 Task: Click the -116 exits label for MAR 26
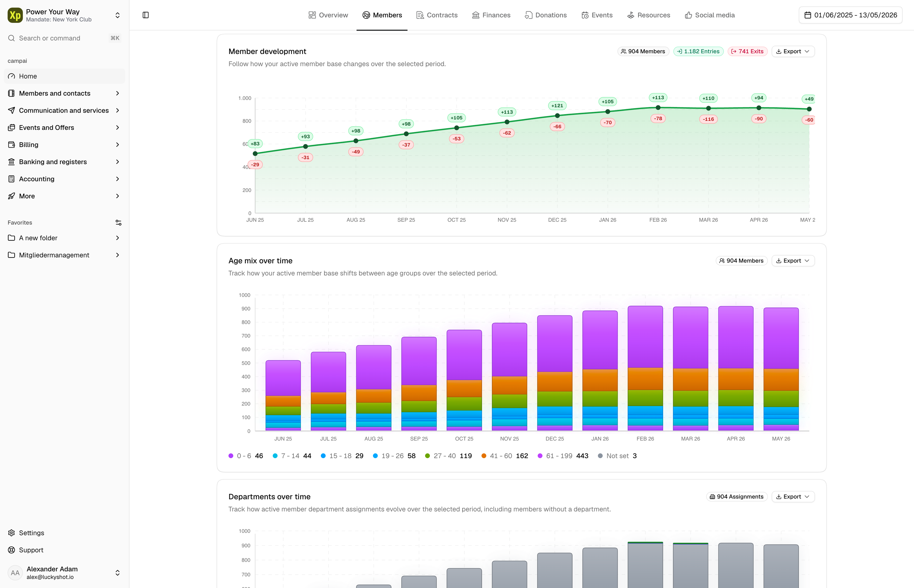point(709,119)
